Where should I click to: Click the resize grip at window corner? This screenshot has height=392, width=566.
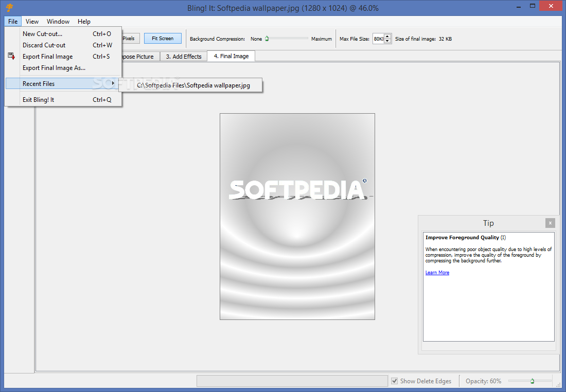(x=558, y=384)
